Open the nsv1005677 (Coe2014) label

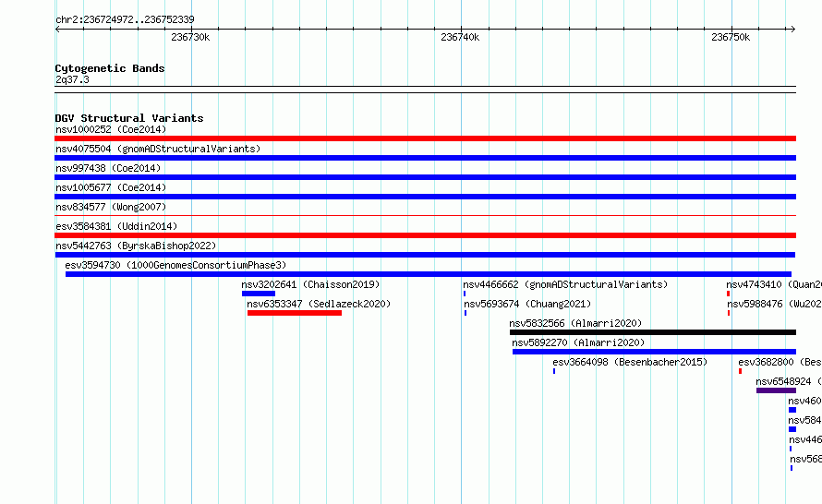[111, 187]
